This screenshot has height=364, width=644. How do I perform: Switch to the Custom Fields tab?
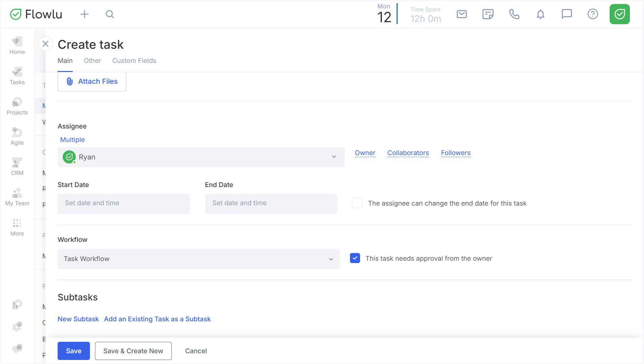(x=134, y=61)
